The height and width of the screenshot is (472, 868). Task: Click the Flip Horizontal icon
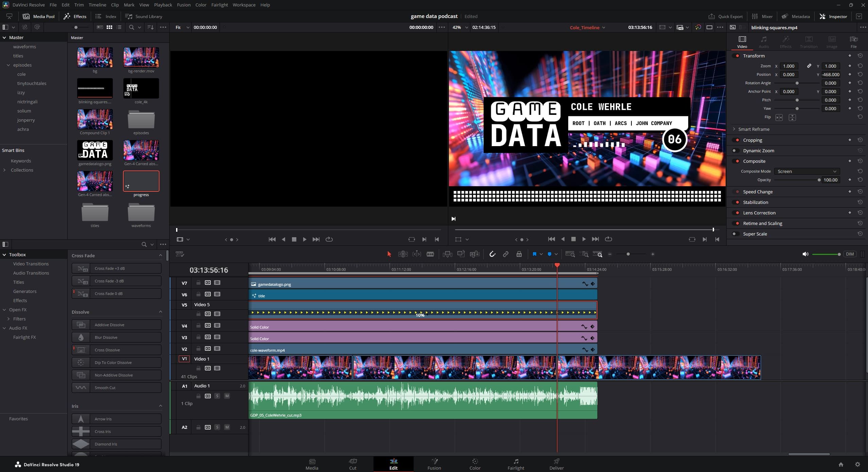pos(779,117)
